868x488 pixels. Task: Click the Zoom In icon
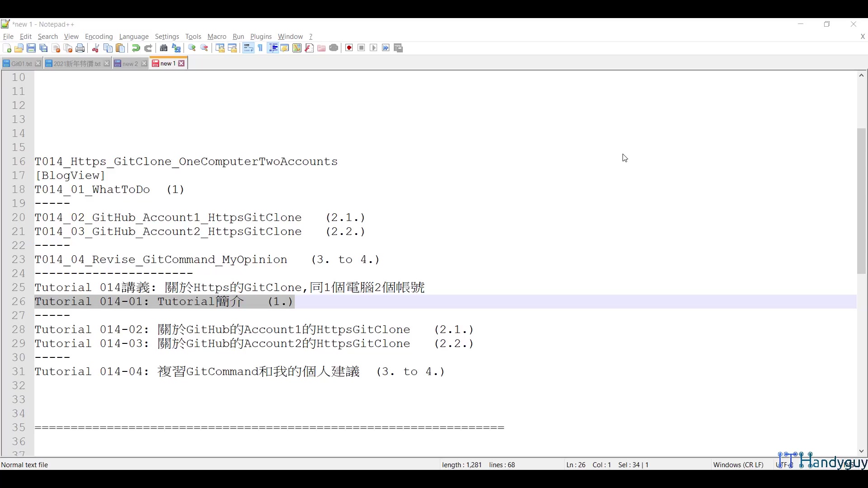click(192, 48)
